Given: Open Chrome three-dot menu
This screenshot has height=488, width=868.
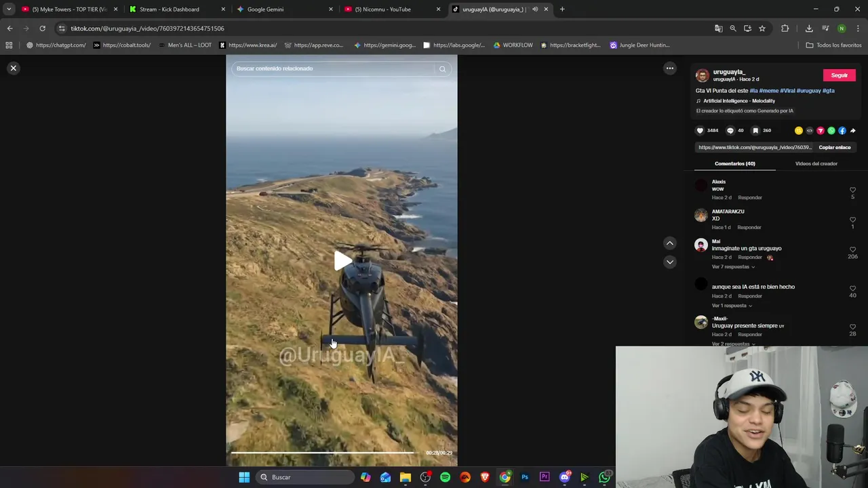Looking at the screenshot, I should pyautogui.click(x=858, y=28).
